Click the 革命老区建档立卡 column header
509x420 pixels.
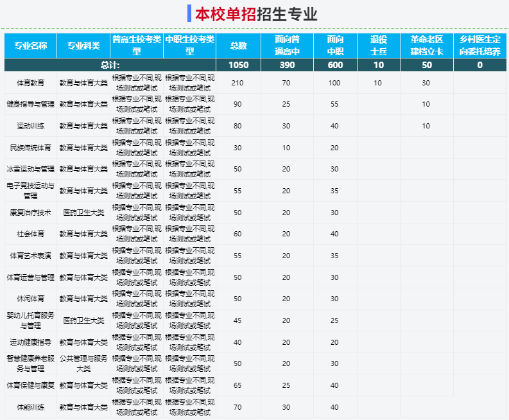pyautogui.click(x=426, y=46)
